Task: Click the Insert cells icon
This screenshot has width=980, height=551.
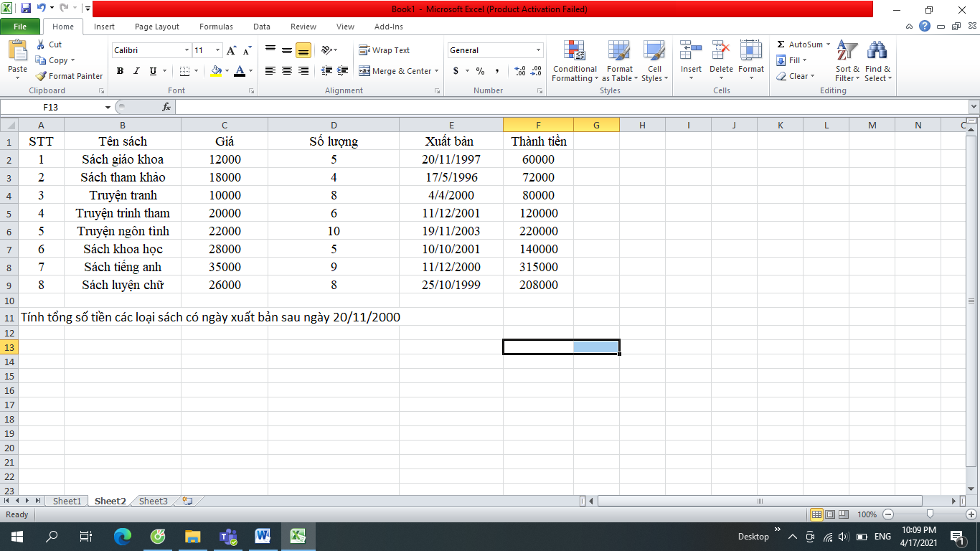Action: [x=691, y=51]
